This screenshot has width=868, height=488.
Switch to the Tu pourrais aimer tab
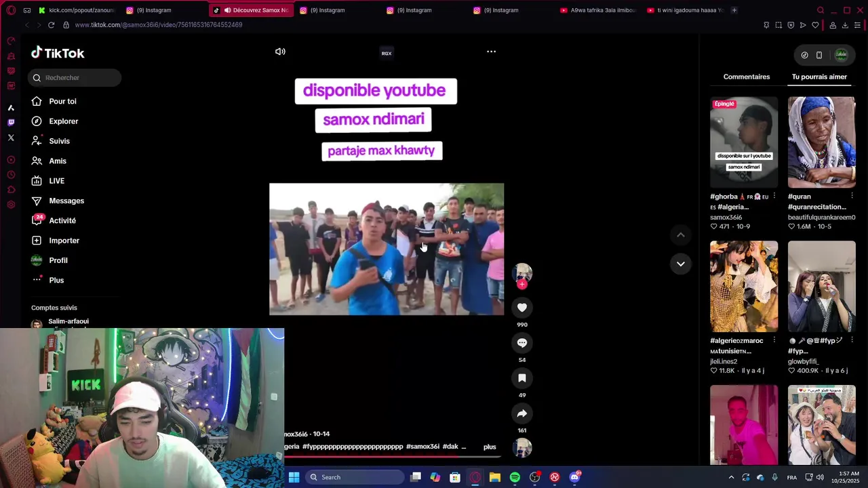pos(819,77)
